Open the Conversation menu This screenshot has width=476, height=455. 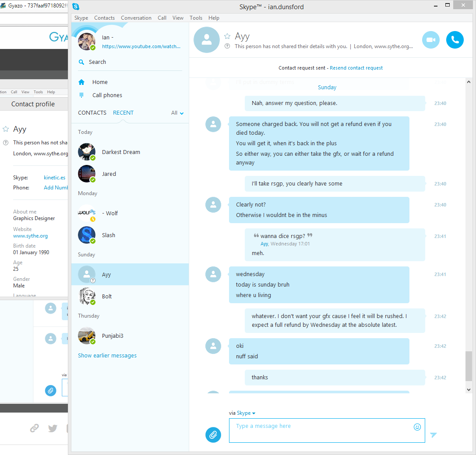point(136,18)
